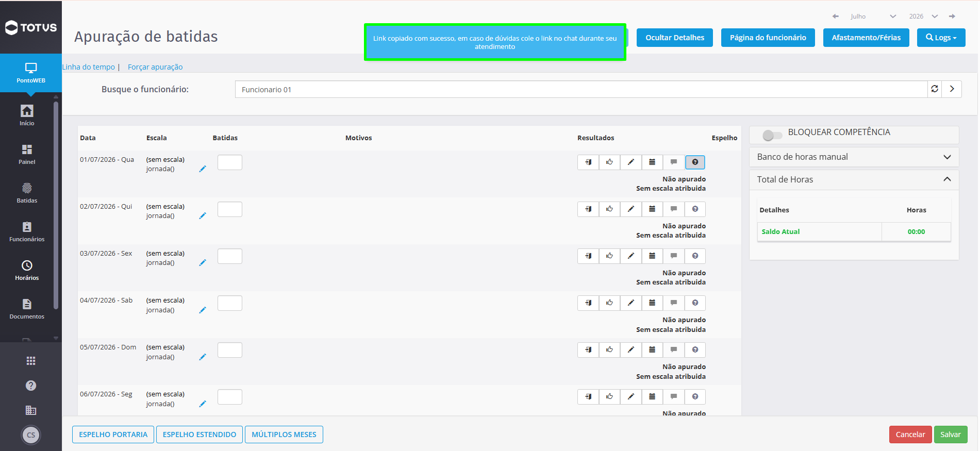
Task: Click thumbs-up icon for 01/07/2026
Action: [x=610, y=162]
